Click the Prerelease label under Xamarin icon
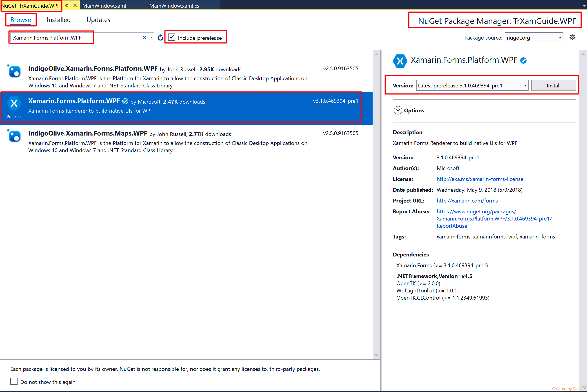The width and height of the screenshot is (587, 392). point(16,117)
